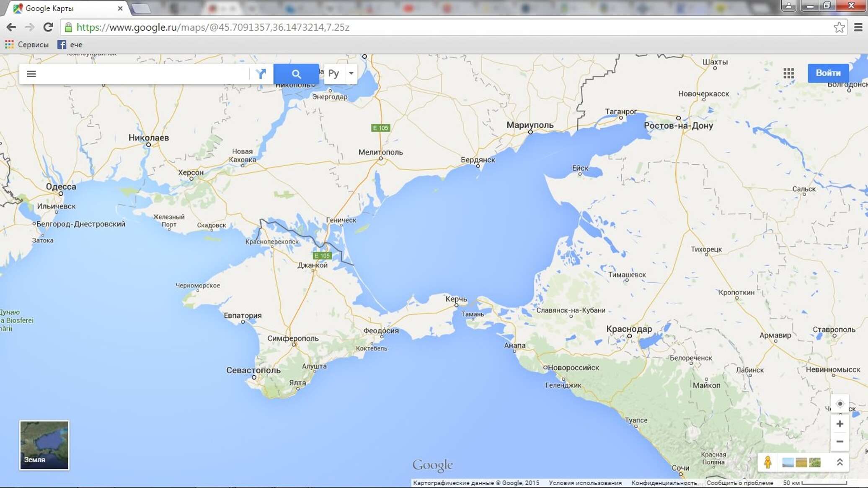The width and height of the screenshot is (868, 488).
Task: Click the 50 км map scale bar
Action: pyautogui.click(x=815, y=483)
